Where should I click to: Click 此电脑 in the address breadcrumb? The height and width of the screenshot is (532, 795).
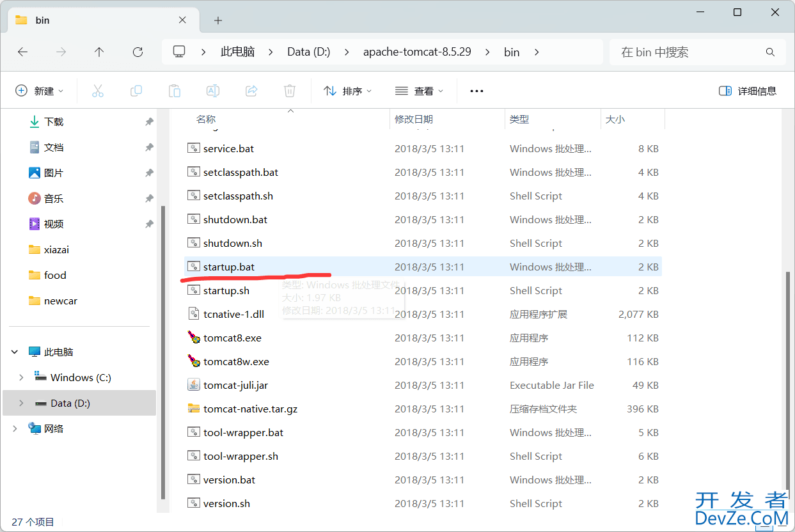coord(238,52)
